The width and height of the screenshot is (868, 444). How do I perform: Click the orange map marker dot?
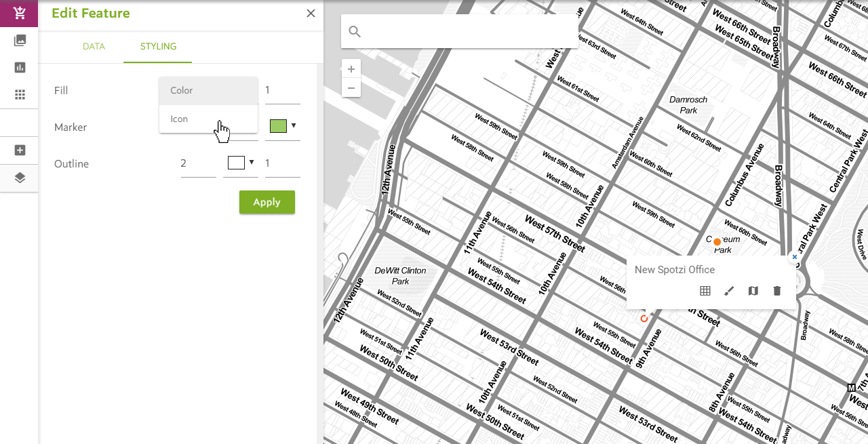[717, 242]
